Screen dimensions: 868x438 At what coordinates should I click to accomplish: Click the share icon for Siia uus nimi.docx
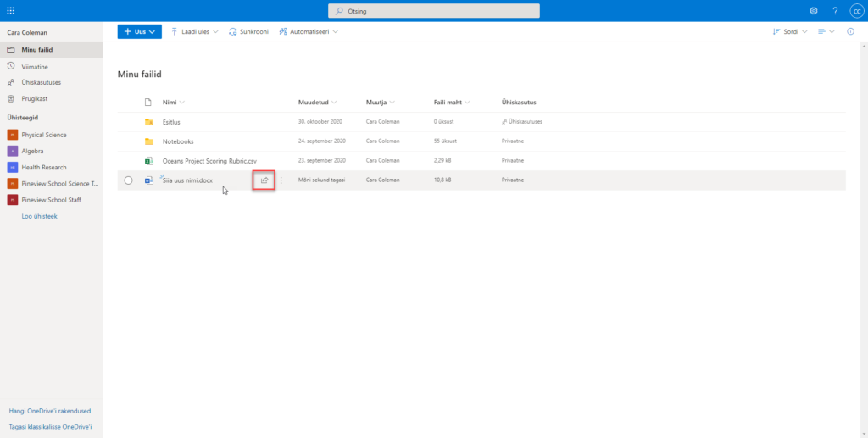tap(264, 180)
